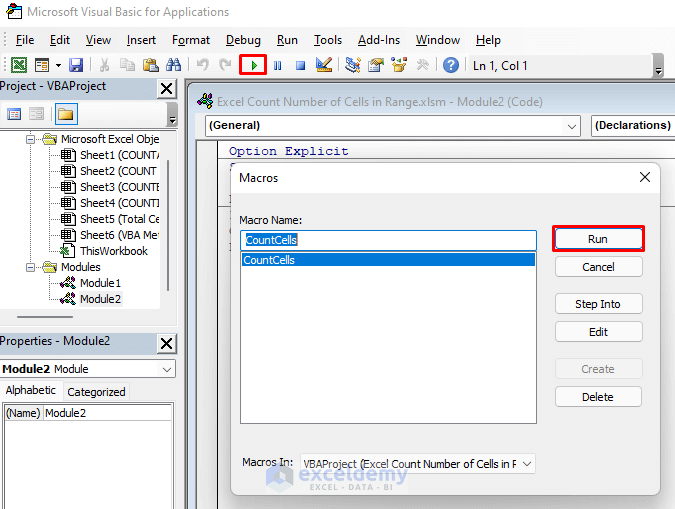Click View Code icon in Project pane
675x509 pixels.
pos(14,114)
